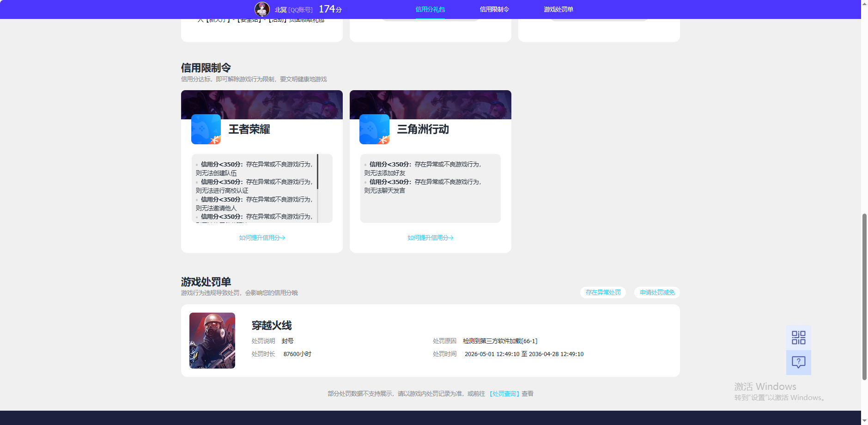Viewport: 868px width, 425px height.
Task: Click the 游戏处罚单 section heading
Action: (206, 282)
